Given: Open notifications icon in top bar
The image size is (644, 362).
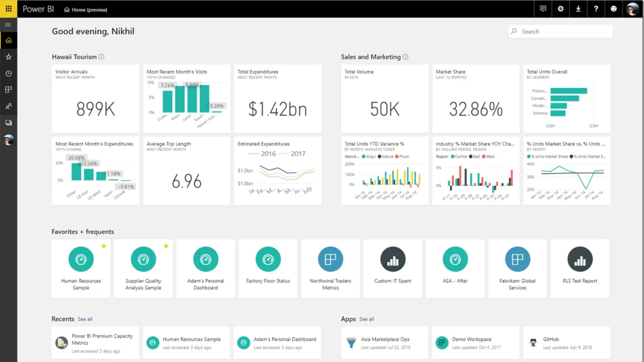Looking at the screenshot, I should click(x=543, y=9).
